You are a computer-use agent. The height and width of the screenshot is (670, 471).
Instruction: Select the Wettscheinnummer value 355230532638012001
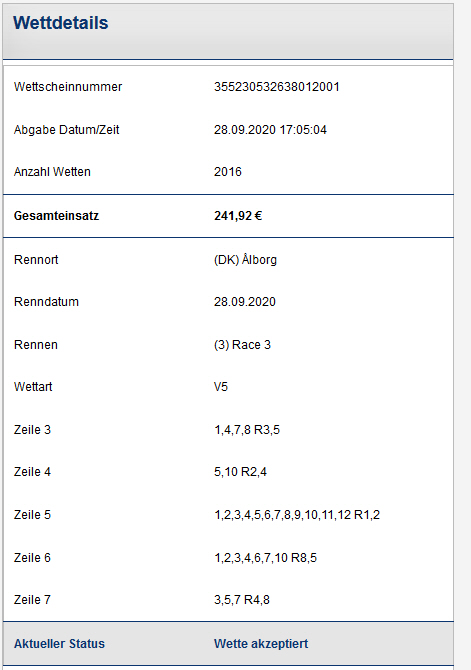pos(277,87)
